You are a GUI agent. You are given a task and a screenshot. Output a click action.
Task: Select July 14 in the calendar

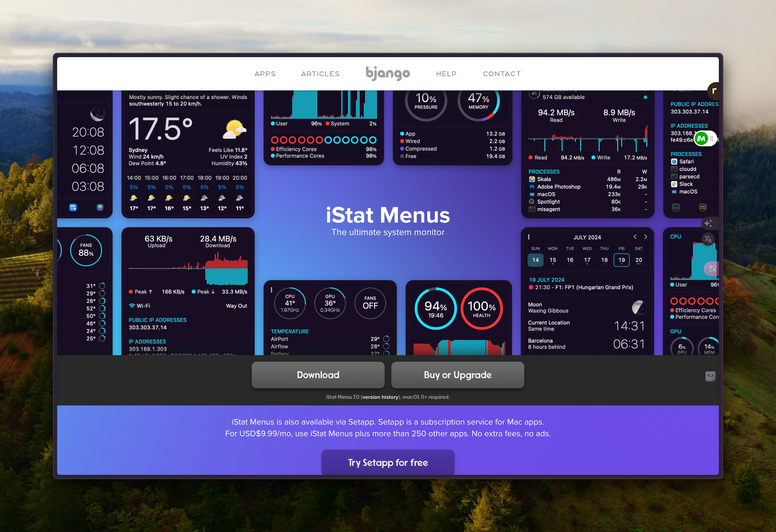[x=535, y=260]
